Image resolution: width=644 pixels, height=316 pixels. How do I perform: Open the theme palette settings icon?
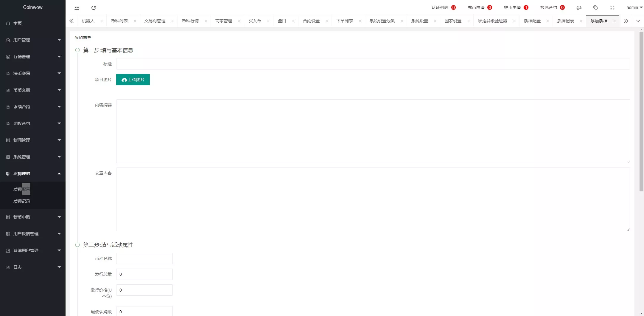(580, 7)
